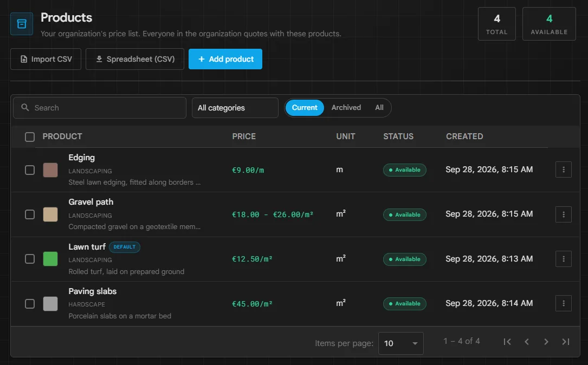Click the gray Paving slabs swatch
The height and width of the screenshot is (365, 588).
50,304
